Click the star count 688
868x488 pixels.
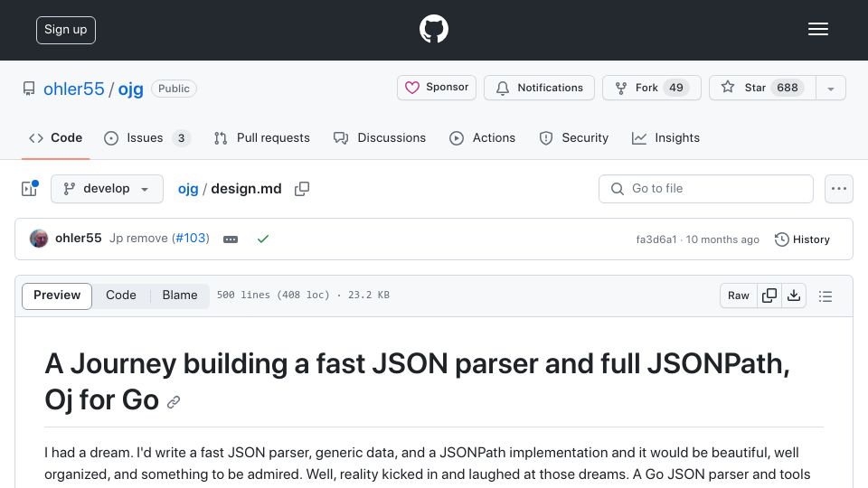[787, 88]
